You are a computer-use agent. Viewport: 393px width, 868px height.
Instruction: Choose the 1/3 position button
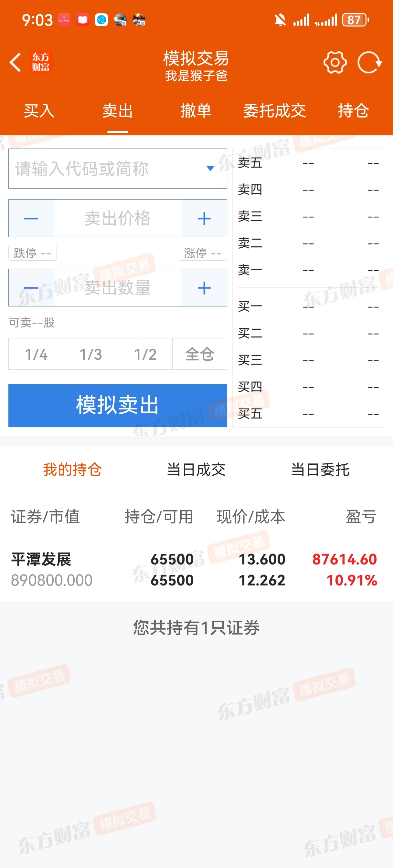[x=90, y=354]
